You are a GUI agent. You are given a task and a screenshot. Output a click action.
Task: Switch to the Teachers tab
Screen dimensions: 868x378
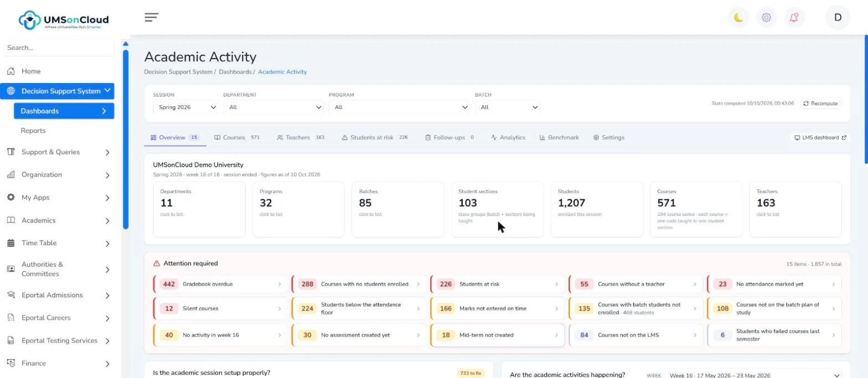[301, 138]
